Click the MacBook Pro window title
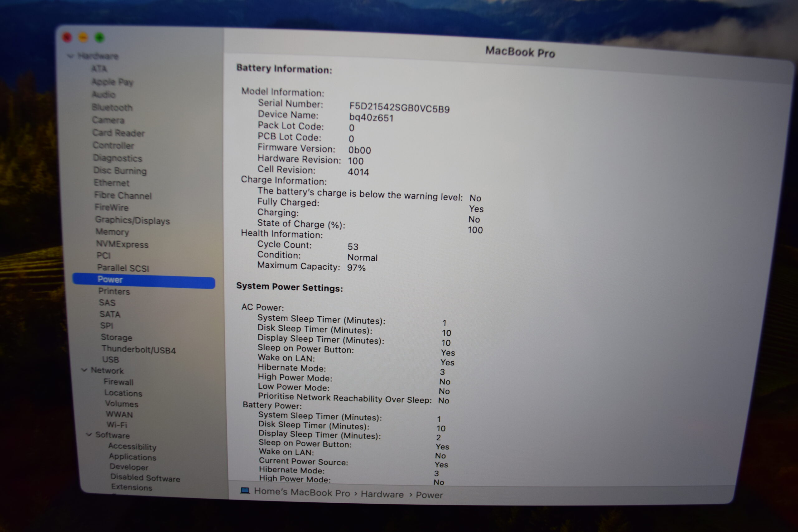The width and height of the screenshot is (798, 532). [x=520, y=52]
